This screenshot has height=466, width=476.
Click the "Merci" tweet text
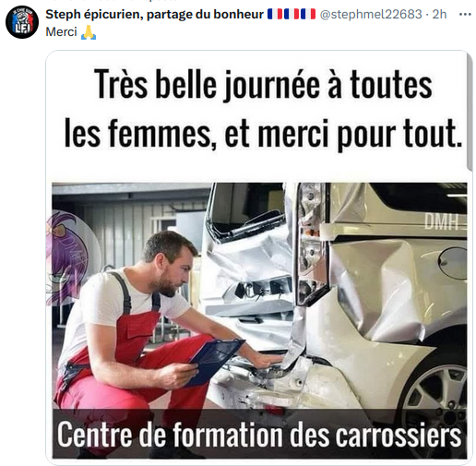click(61, 32)
